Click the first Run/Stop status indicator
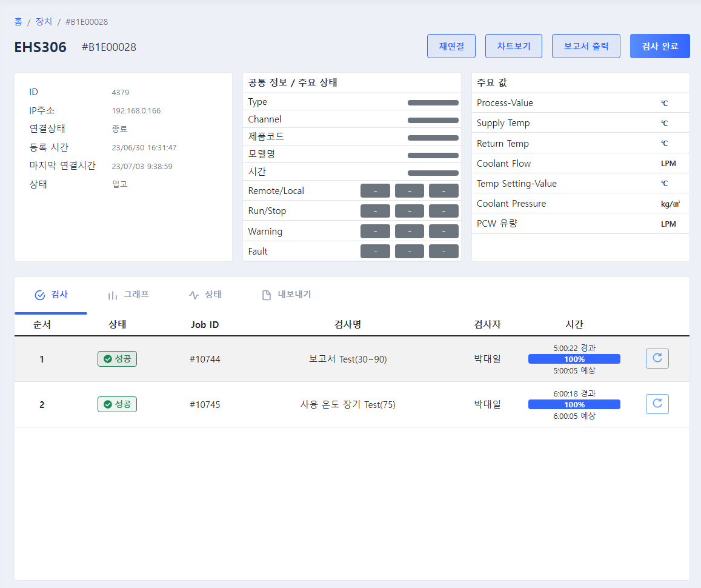Viewport: 701px width, 588px height. pos(375,211)
